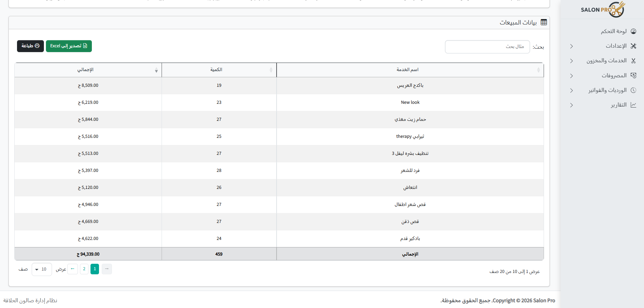The height and width of the screenshot is (308, 644).
Task: Sort the اسم الخدمة column
Action: [539, 70]
